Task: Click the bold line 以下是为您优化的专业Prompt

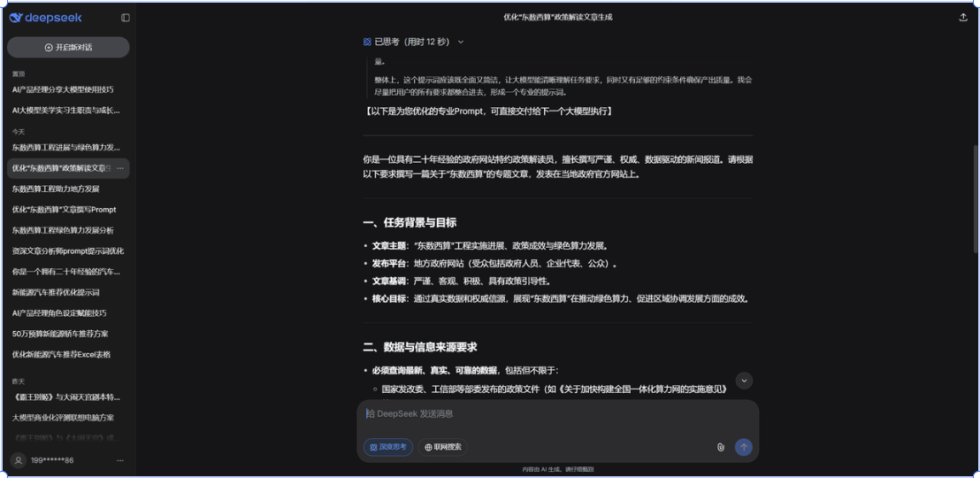Action: point(488,112)
